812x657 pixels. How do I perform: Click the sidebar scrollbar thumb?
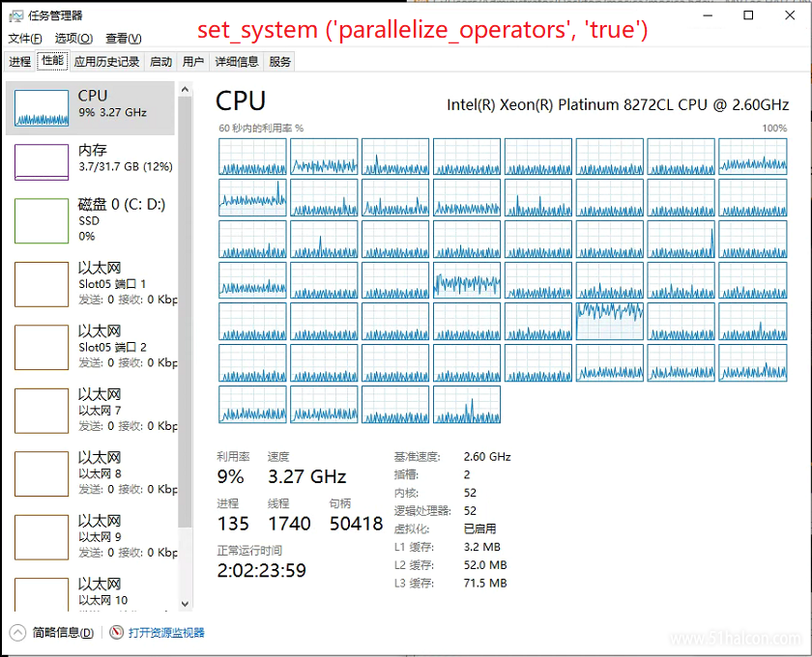point(185,312)
